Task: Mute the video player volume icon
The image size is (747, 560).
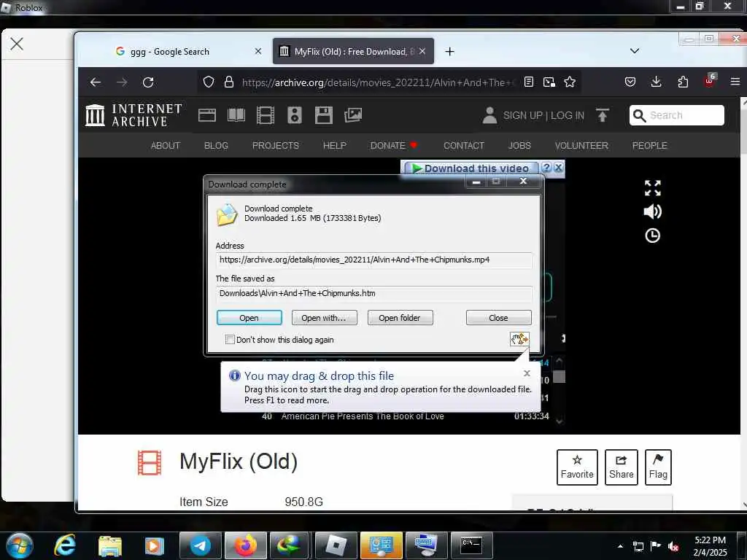Action: [x=653, y=211]
